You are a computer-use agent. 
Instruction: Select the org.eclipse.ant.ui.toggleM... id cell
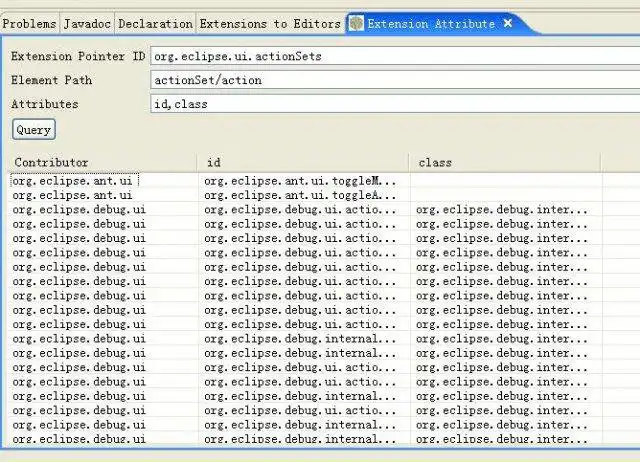[300, 181]
